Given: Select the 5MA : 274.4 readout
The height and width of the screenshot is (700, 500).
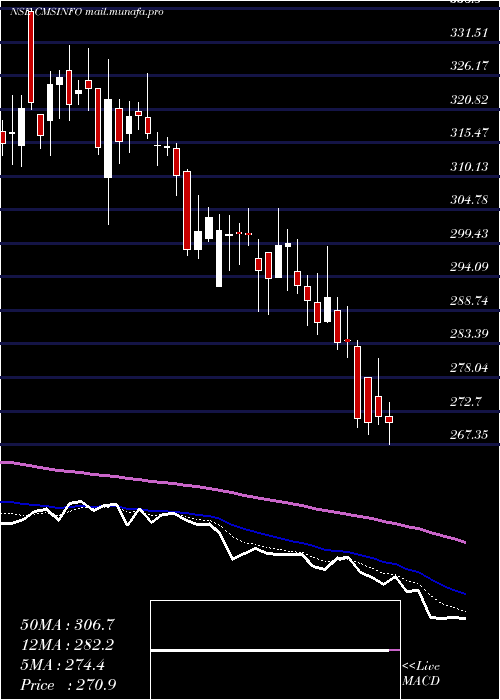Looking at the screenshot, I should click(x=62, y=665).
